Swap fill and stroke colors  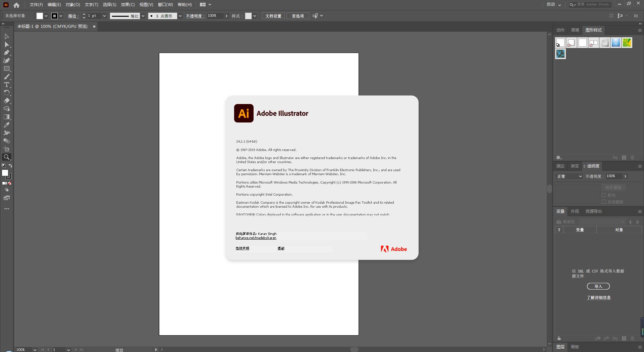coord(10,166)
